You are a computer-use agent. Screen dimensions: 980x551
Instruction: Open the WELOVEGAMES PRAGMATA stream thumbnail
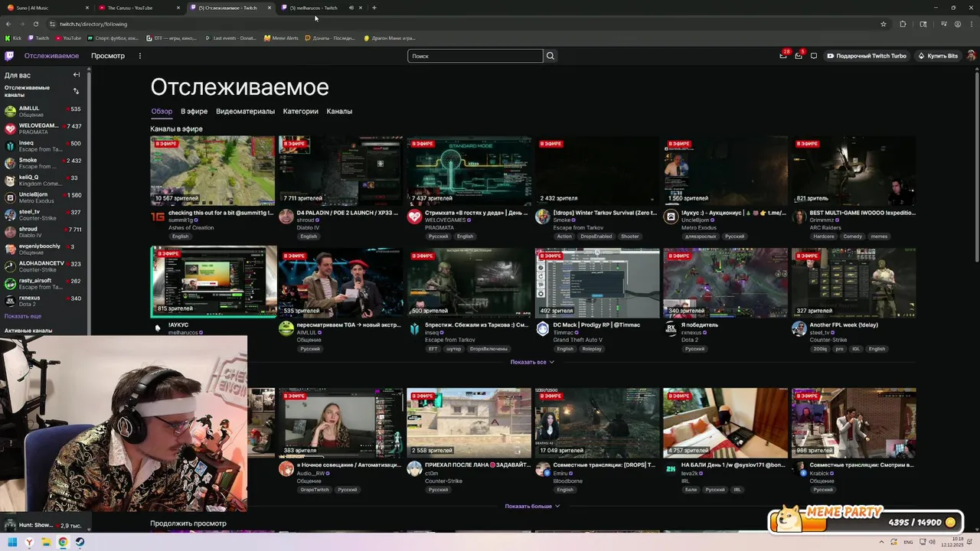coord(469,171)
